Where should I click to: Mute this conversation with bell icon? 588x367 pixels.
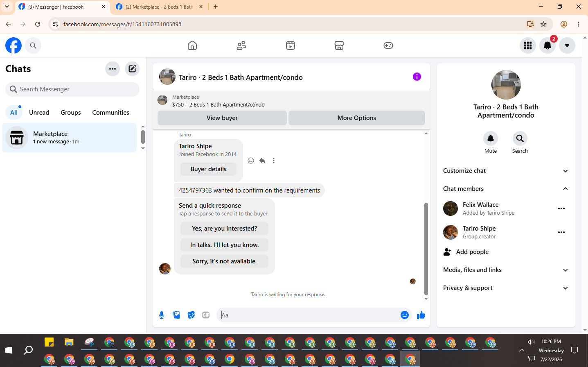(x=491, y=138)
